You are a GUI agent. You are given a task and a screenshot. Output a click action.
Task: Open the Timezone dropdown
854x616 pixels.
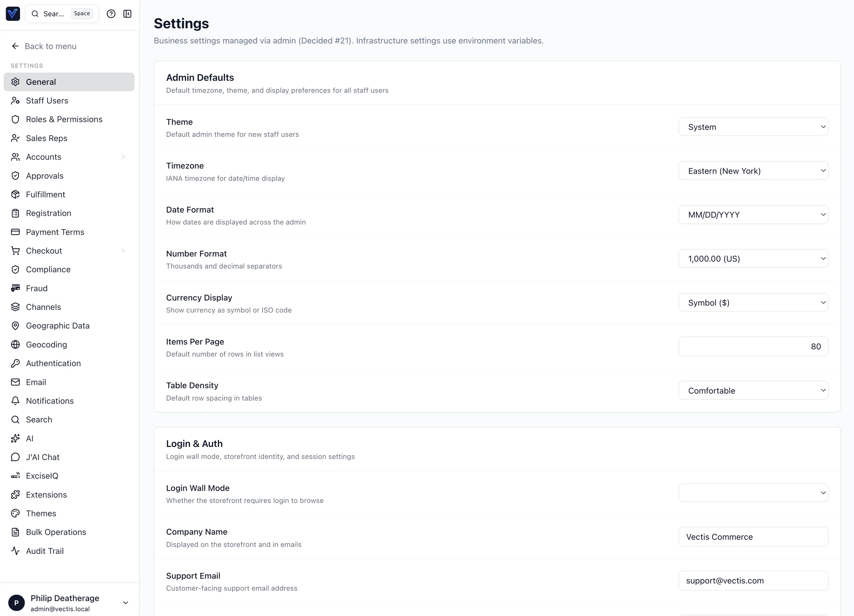pos(753,171)
